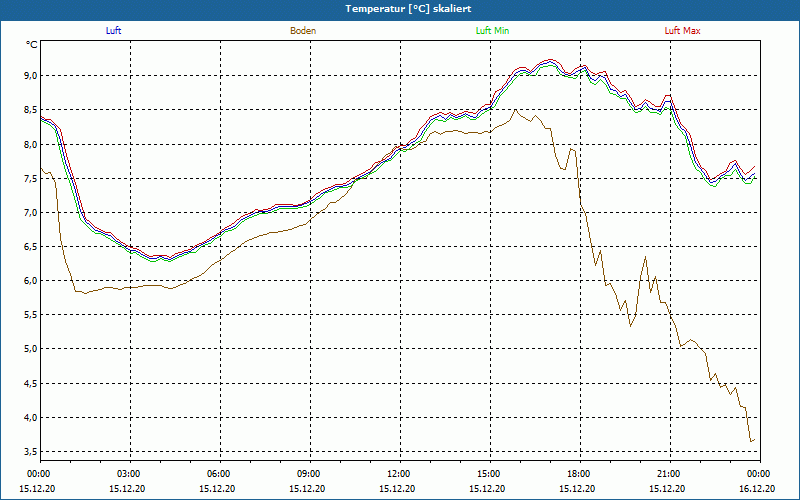Click the 16.12.20 date label

coord(757,488)
